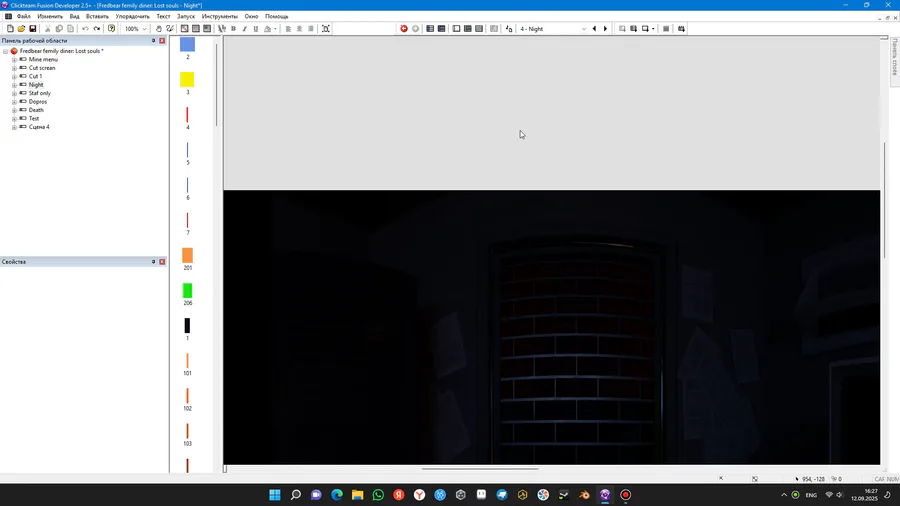Align text to the left
Image resolution: width=900 pixels, height=506 pixels.
(x=288, y=29)
